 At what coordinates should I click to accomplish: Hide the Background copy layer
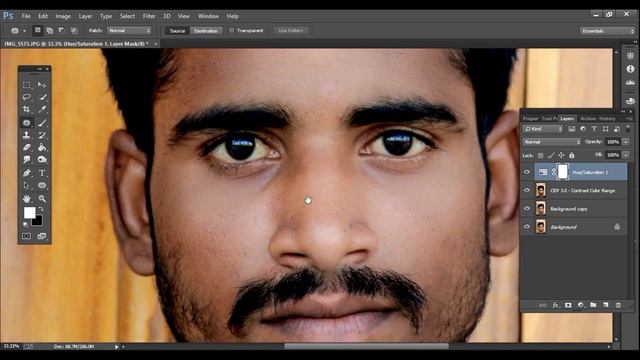[527, 209]
